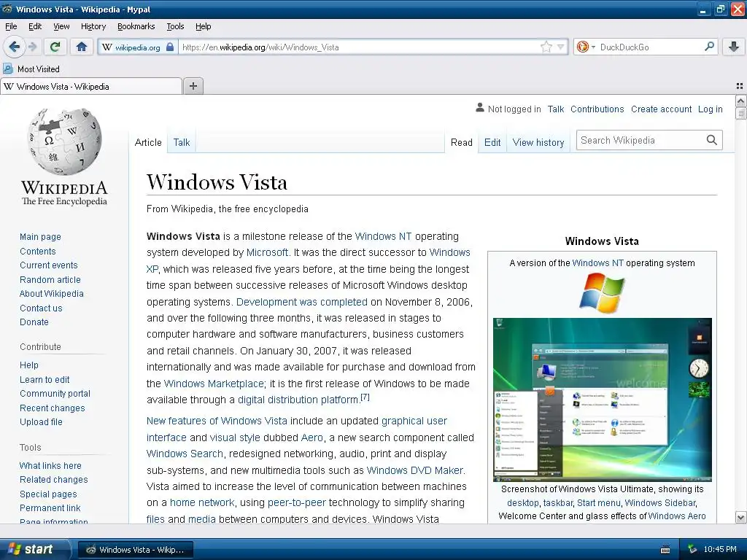Select the Windows Vista - Wikipedia browser tab
Viewport: 747px width, 560px height.
pyautogui.click(x=91, y=86)
